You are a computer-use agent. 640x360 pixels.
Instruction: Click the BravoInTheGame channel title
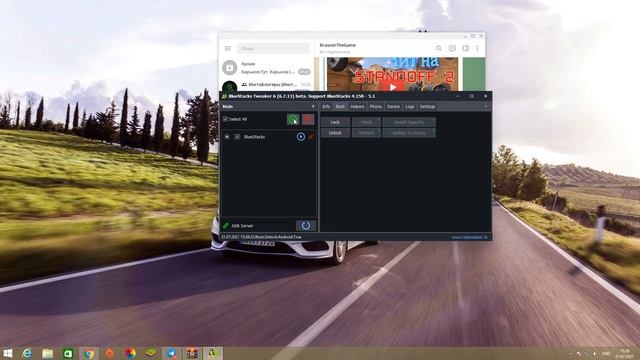click(x=338, y=45)
